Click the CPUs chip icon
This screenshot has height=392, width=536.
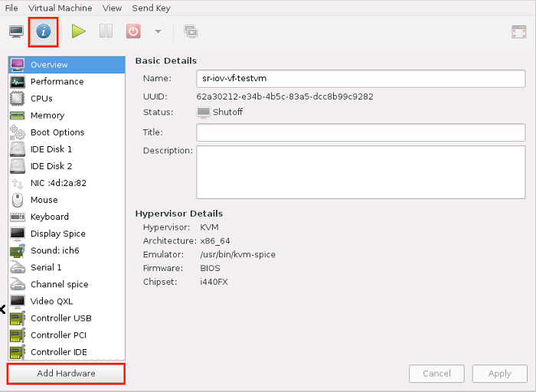pos(18,99)
